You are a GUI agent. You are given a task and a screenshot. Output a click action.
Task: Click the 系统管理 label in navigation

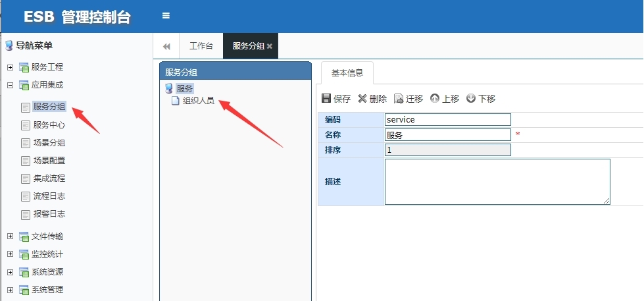[x=47, y=290]
